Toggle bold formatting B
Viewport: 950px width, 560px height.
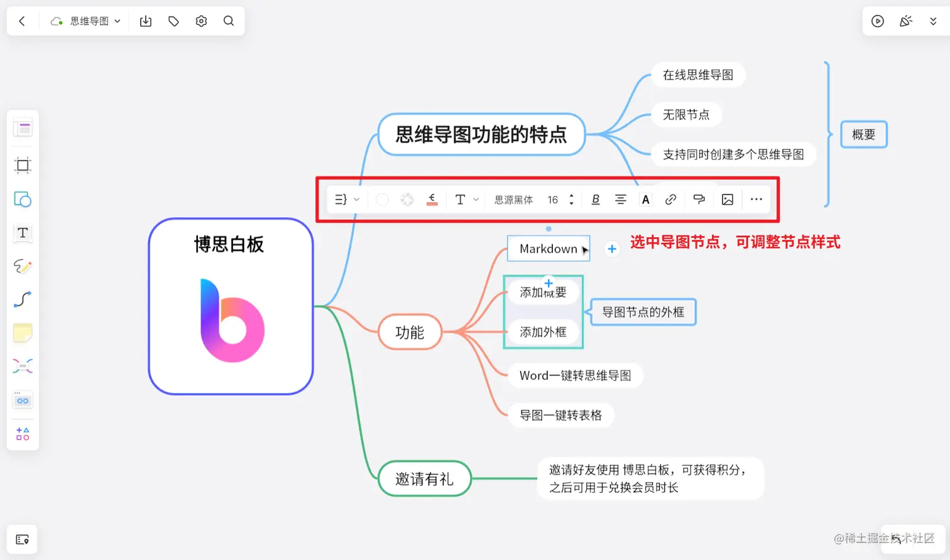point(596,200)
